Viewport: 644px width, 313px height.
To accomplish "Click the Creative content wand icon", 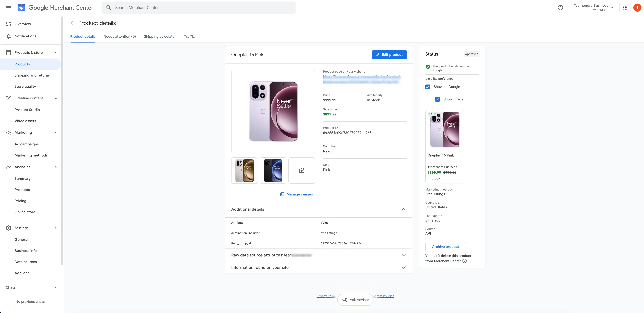I will (8, 98).
